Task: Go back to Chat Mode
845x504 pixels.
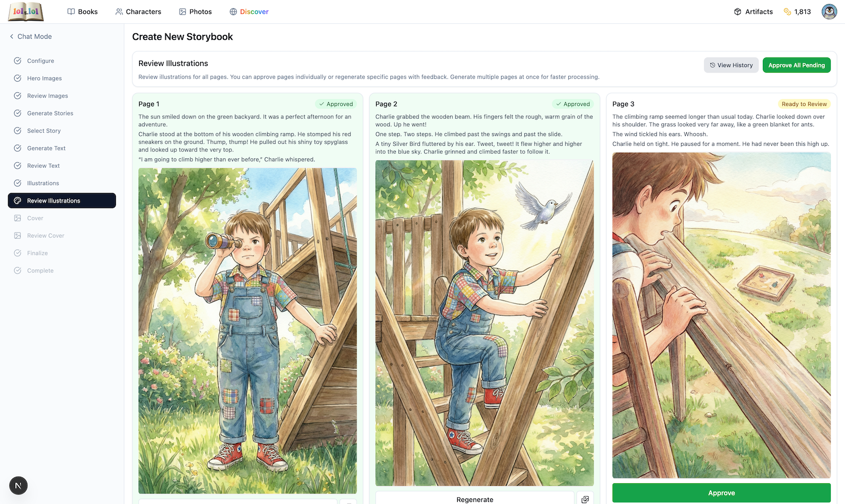Action: [x=30, y=36]
